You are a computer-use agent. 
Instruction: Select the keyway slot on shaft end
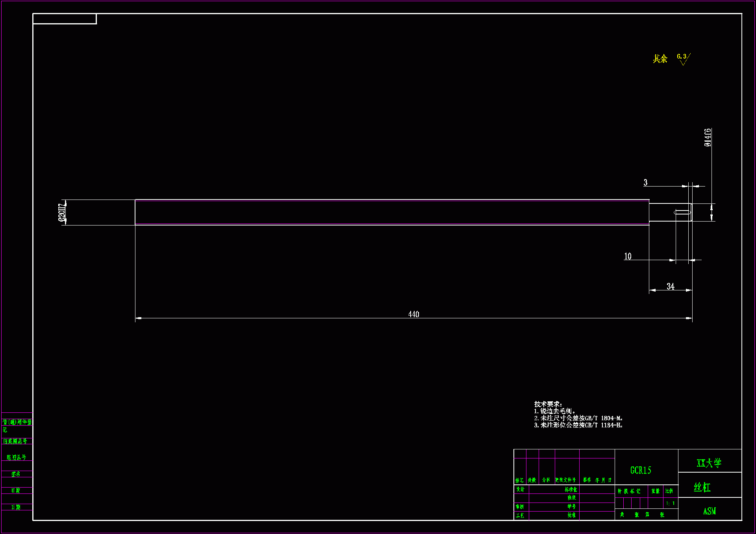click(x=682, y=212)
